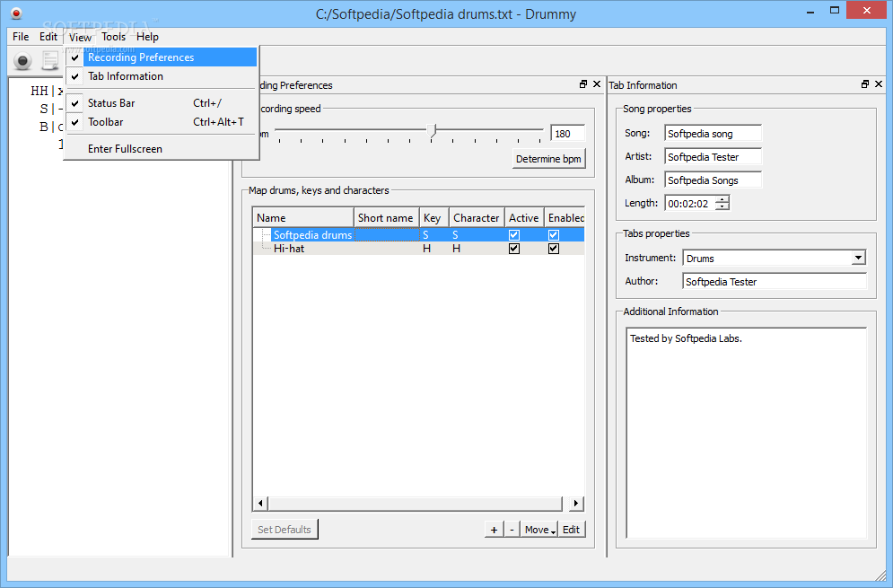The width and height of the screenshot is (893, 588).
Task: Click the bpm value field showing 180
Action: point(568,134)
